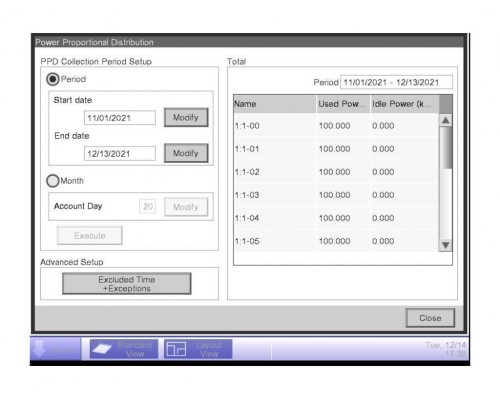Close the Power Proportional Distribution dialog

(430, 318)
